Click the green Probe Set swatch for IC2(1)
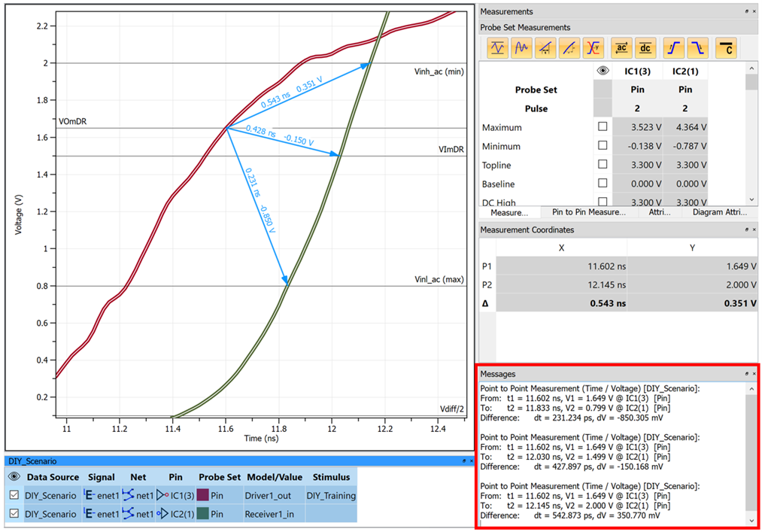 tap(202, 513)
